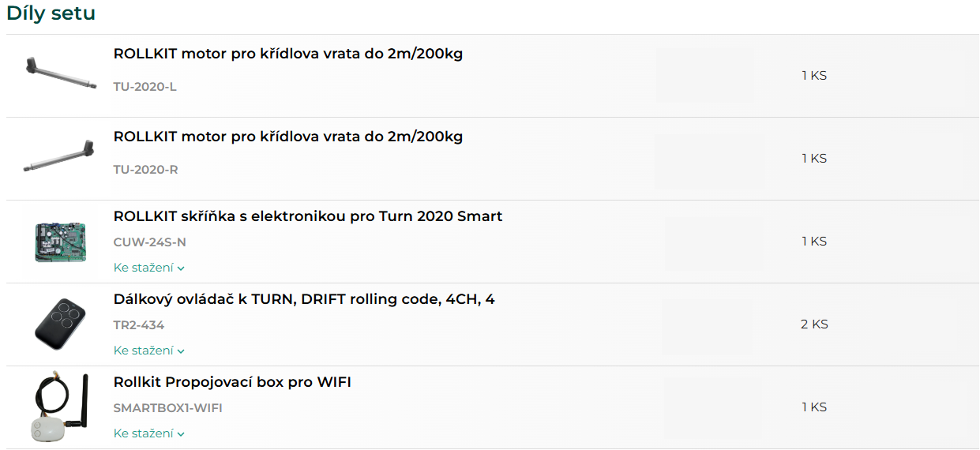Open ROLLKIT skříňka s elektronikou title

pyautogui.click(x=308, y=216)
